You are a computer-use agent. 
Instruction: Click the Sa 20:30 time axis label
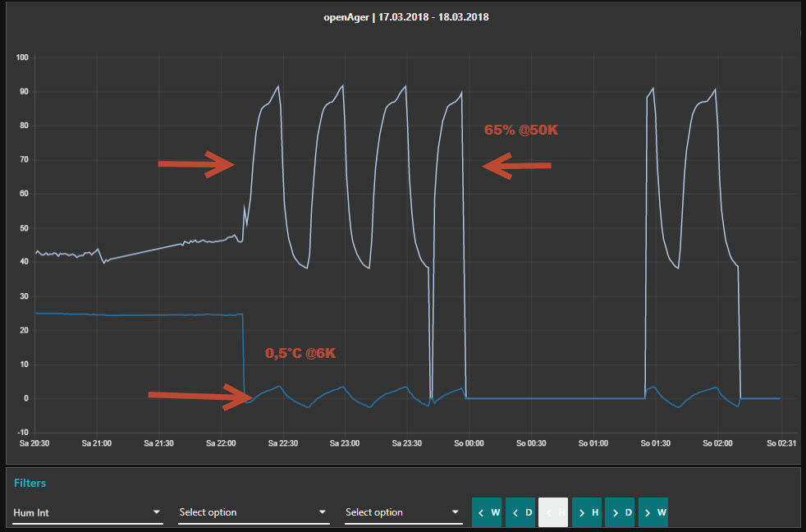coord(34,443)
